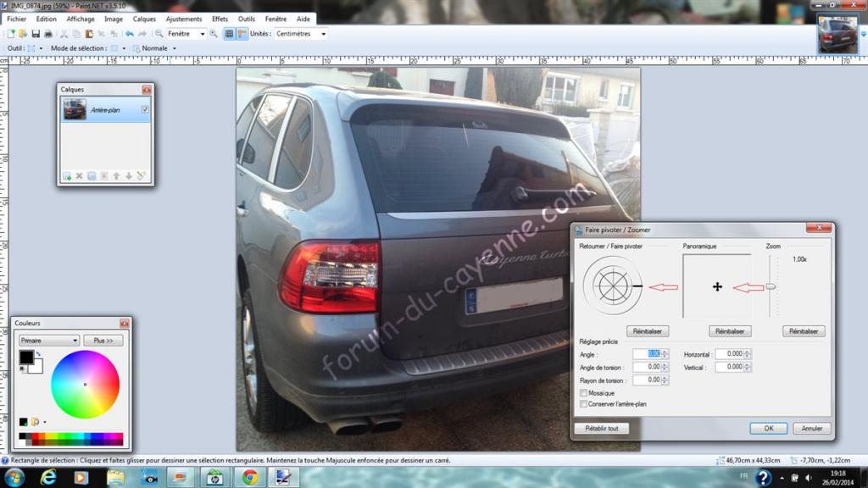
Task: Open the Primaire color dropdown
Action: [48, 341]
